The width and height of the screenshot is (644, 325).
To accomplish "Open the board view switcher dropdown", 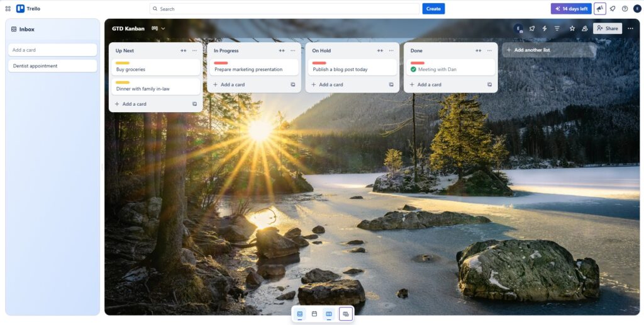I will click(158, 28).
